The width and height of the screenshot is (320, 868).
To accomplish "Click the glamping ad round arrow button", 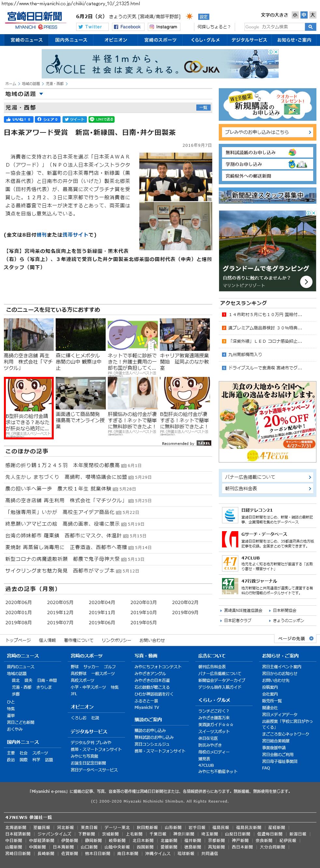I will (x=306, y=282).
